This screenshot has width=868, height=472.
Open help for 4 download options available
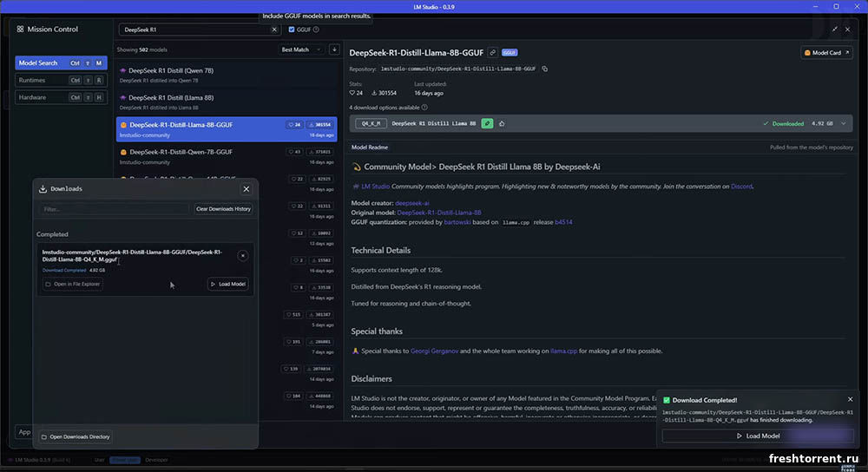click(425, 108)
